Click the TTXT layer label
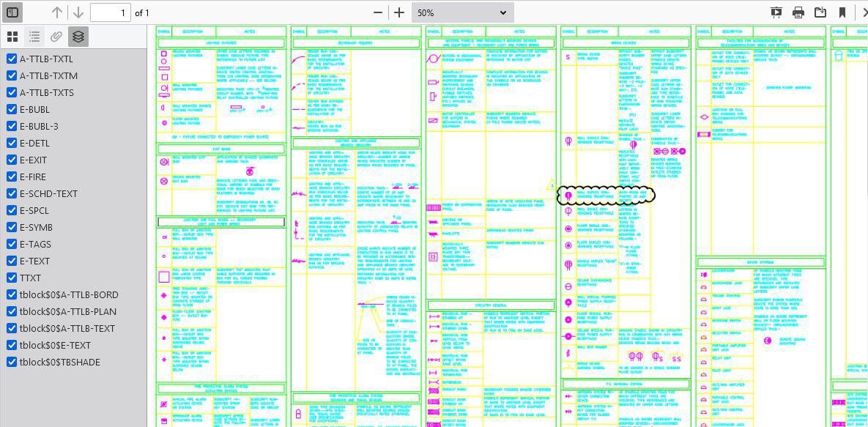The width and height of the screenshot is (868, 427). point(30,278)
